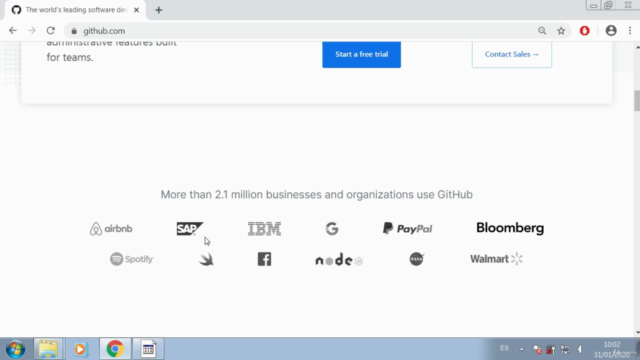Open the Chrome zoom magnifier icon
Image resolution: width=640 pixels, height=360 pixels.
[542, 31]
